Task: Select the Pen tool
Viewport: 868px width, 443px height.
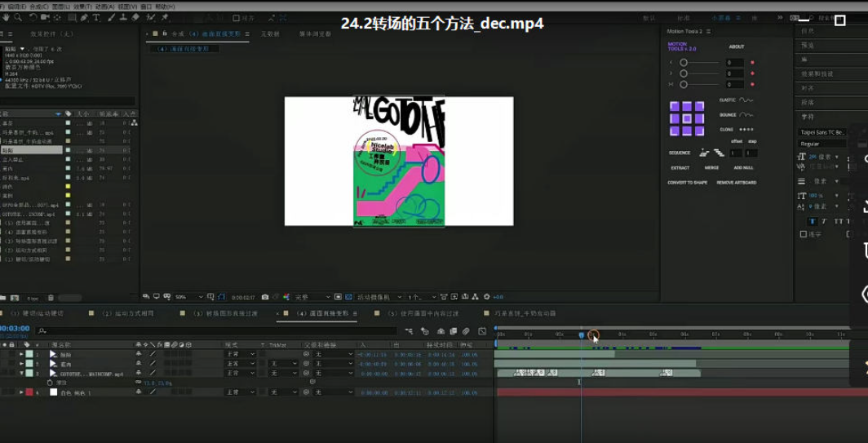Action: 84,17
